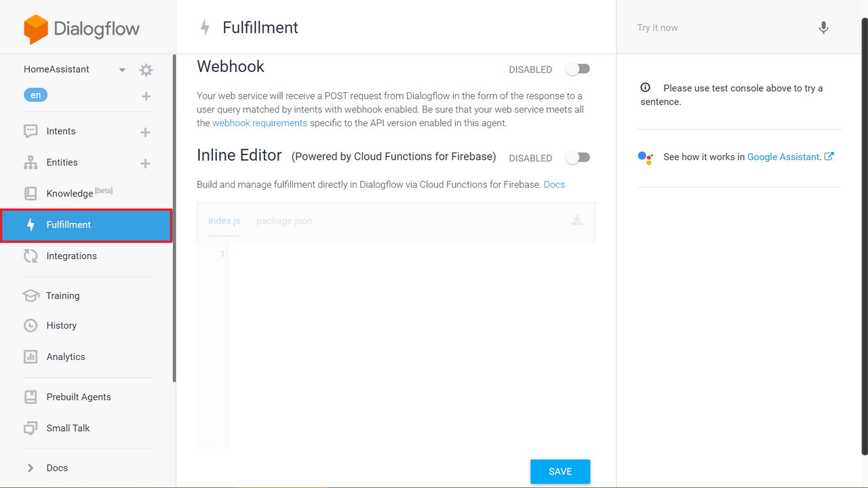Click the Entities hierarchy icon
868x488 pixels.
31,163
